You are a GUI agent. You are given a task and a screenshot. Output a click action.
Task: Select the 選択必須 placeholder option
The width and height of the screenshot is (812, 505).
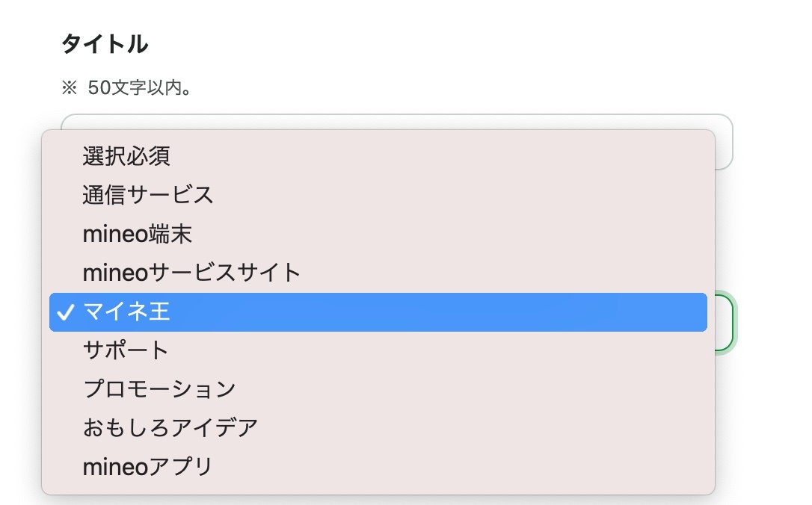tap(126, 156)
